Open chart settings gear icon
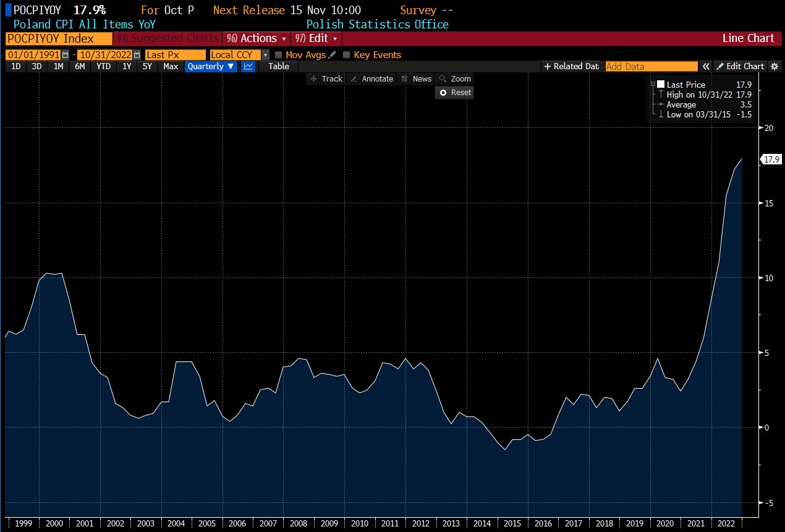 click(x=774, y=66)
